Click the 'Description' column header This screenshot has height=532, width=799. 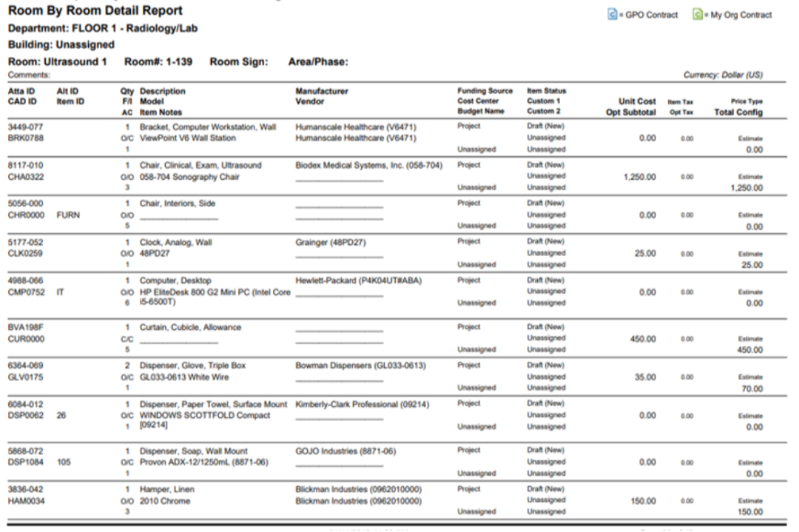point(163,91)
